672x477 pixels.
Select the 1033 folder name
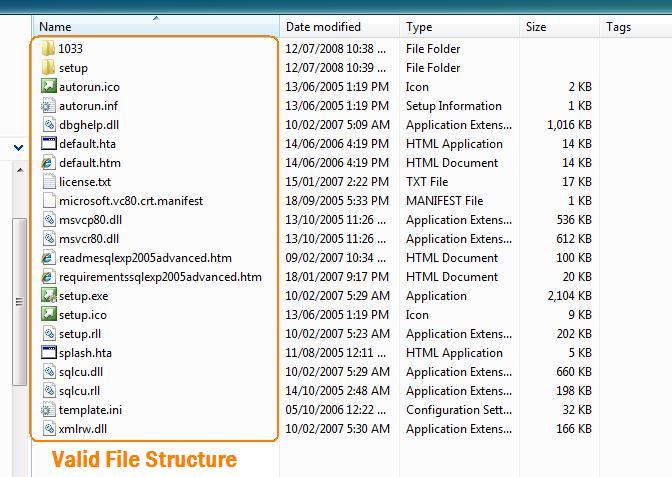pos(70,48)
